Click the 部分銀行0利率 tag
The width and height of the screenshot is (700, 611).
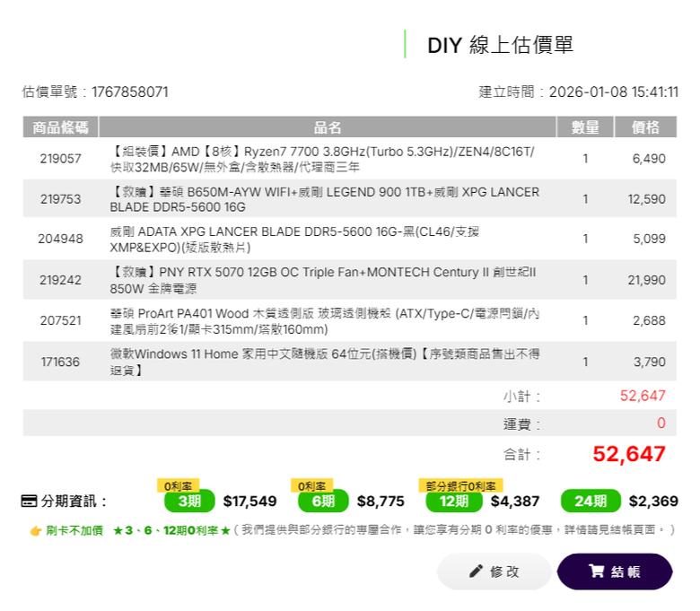click(460, 485)
